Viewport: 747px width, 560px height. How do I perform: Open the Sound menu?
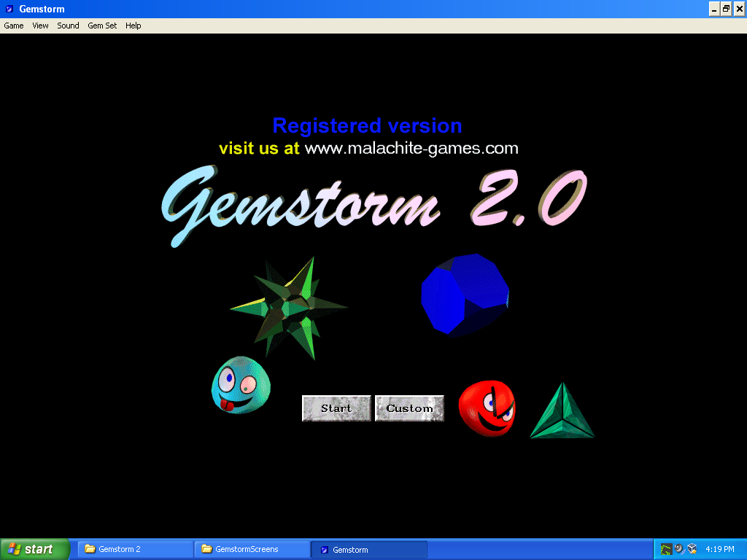68,26
